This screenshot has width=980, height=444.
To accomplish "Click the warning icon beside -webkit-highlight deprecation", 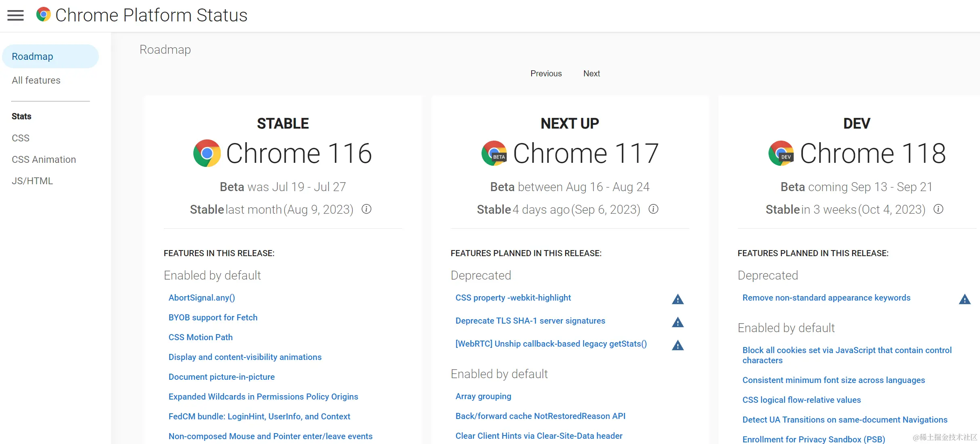I will (x=677, y=299).
